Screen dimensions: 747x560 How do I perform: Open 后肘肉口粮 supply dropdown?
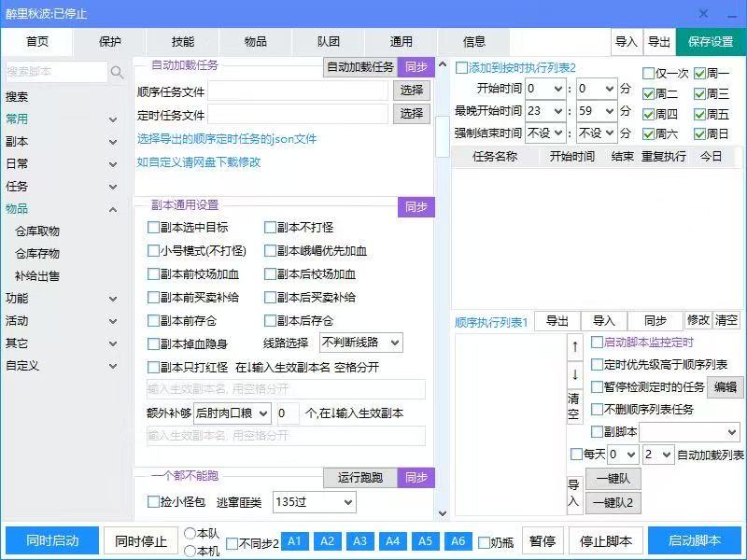[233, 413]
